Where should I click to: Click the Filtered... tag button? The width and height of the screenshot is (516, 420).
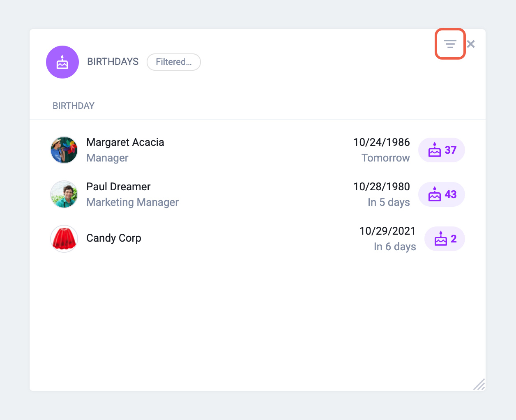[x=173, y=62]
